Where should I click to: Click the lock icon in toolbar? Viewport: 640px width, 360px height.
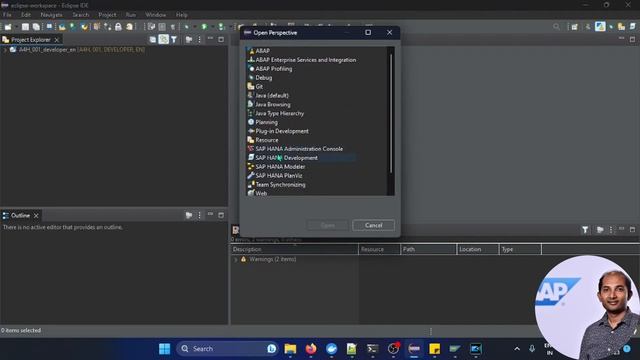[118, 27]
